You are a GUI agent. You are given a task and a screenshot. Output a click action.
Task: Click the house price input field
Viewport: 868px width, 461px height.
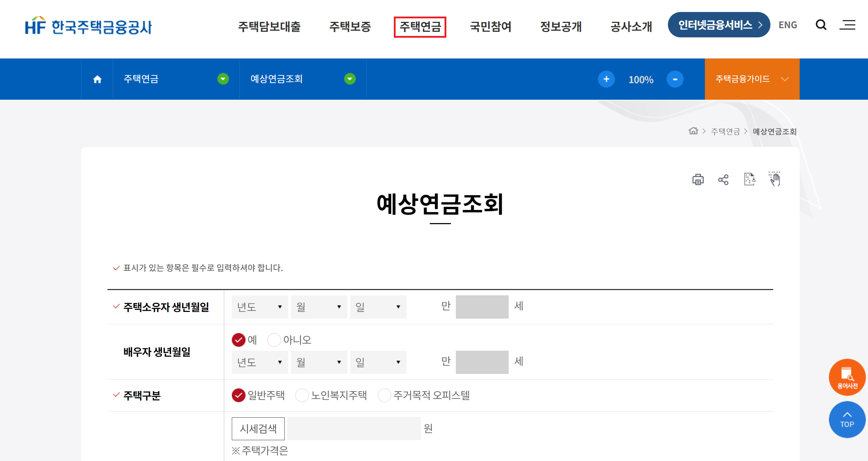(354, 429)
